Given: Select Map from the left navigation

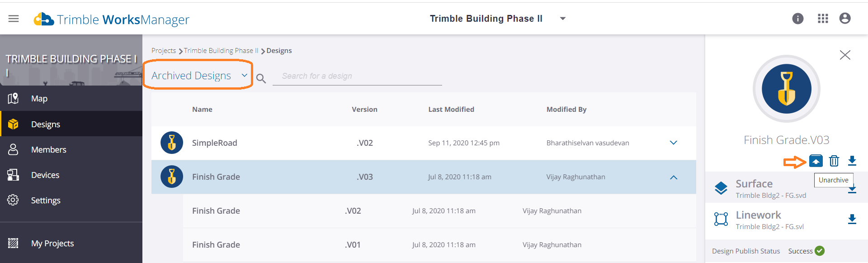Looking at the screenshot, I should click(39, 98).
